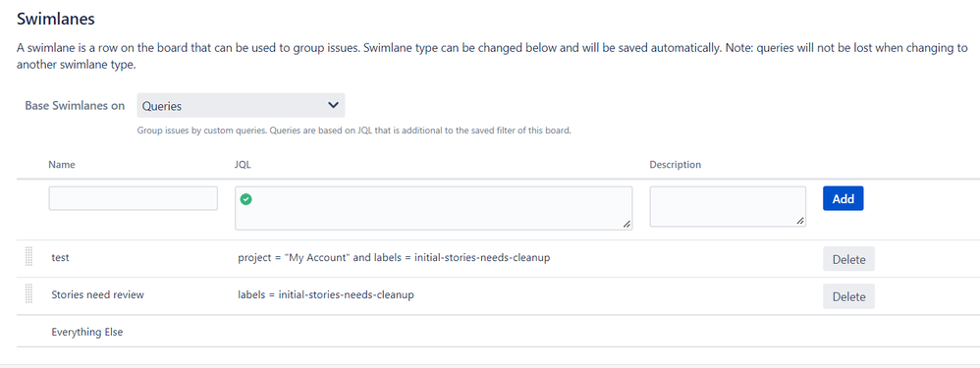
Task: Click the Description textarea resize grip
Action: (x=799, y=221)
